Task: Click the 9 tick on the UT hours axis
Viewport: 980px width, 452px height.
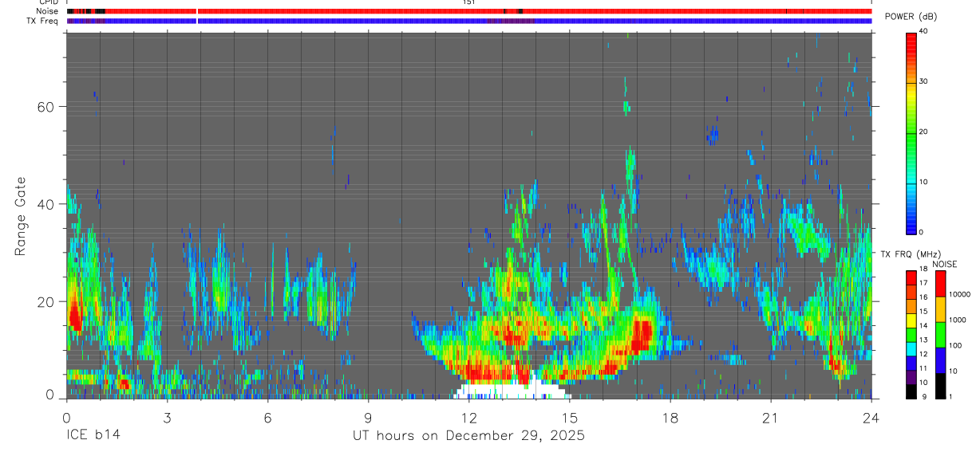Action: click(x=368, y=417)
